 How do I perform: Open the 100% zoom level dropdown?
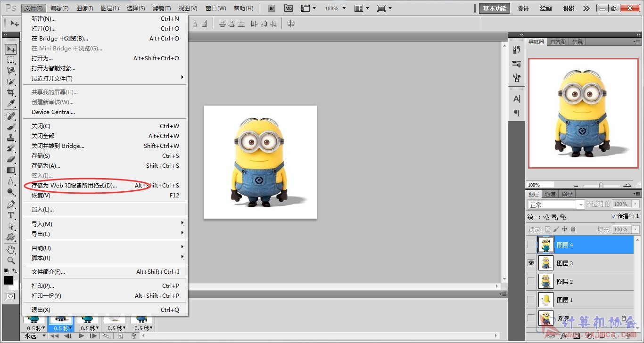click(x=335, y=8)
